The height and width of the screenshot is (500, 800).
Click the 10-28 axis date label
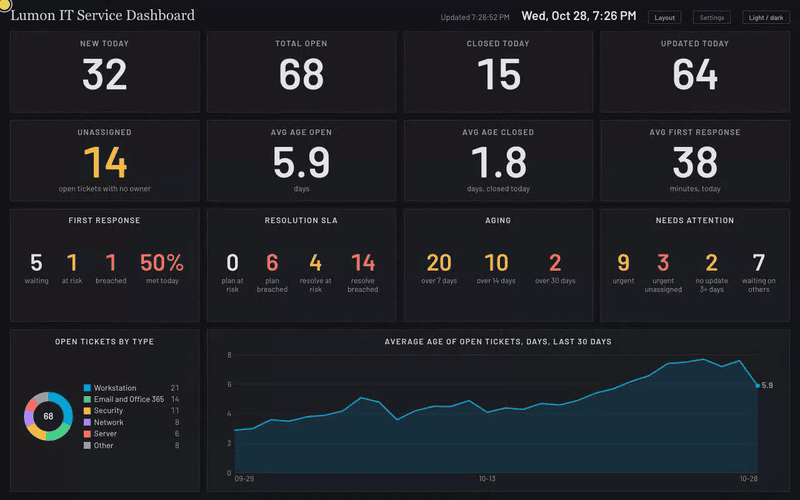(x=748, y=479)
